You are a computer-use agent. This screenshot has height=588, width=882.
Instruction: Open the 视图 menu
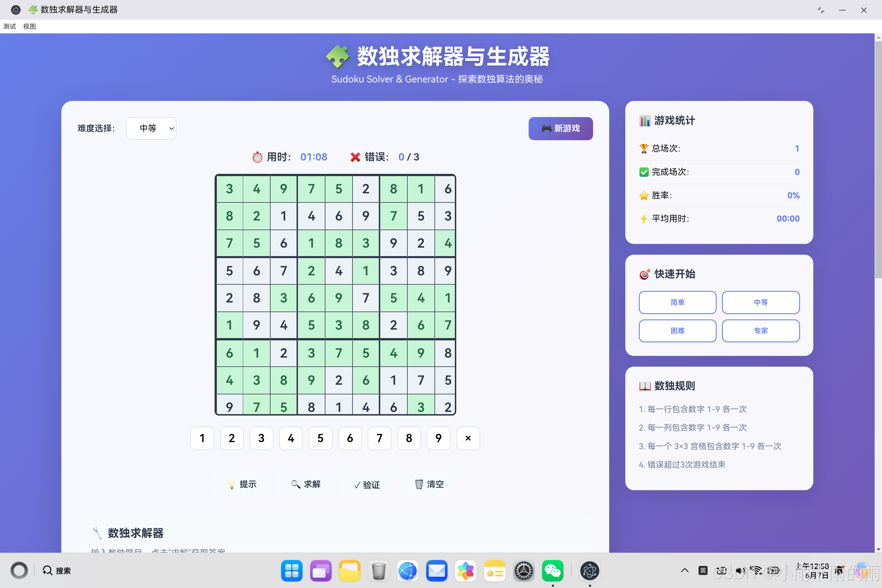click(29, 26)
